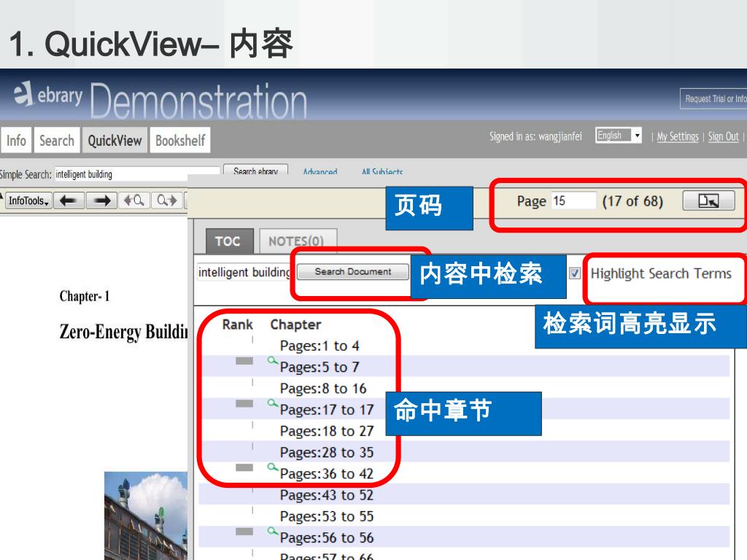Viewport: 747px width, 560px height.
Task: Click the Page number input field
Action: coord(573,201)
